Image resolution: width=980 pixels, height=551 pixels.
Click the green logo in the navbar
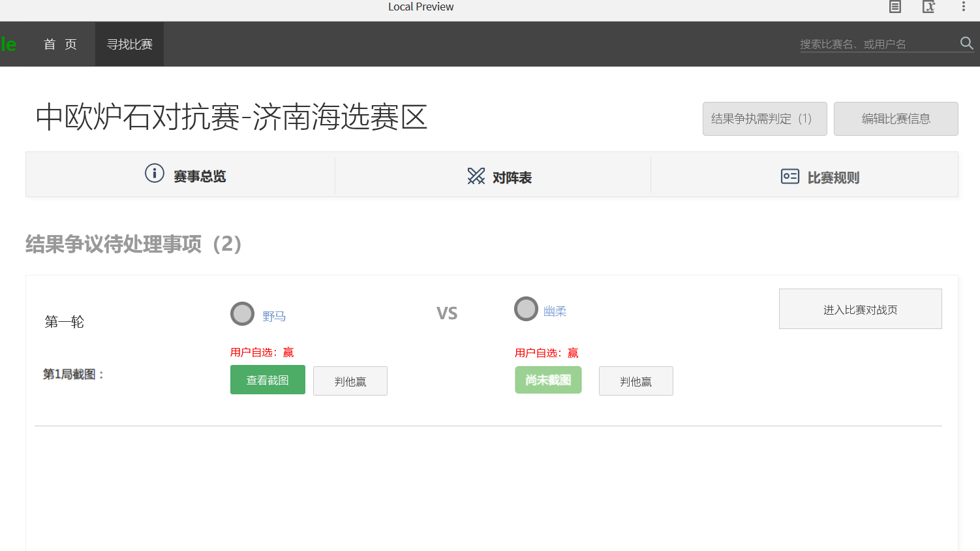pos(8,44)
